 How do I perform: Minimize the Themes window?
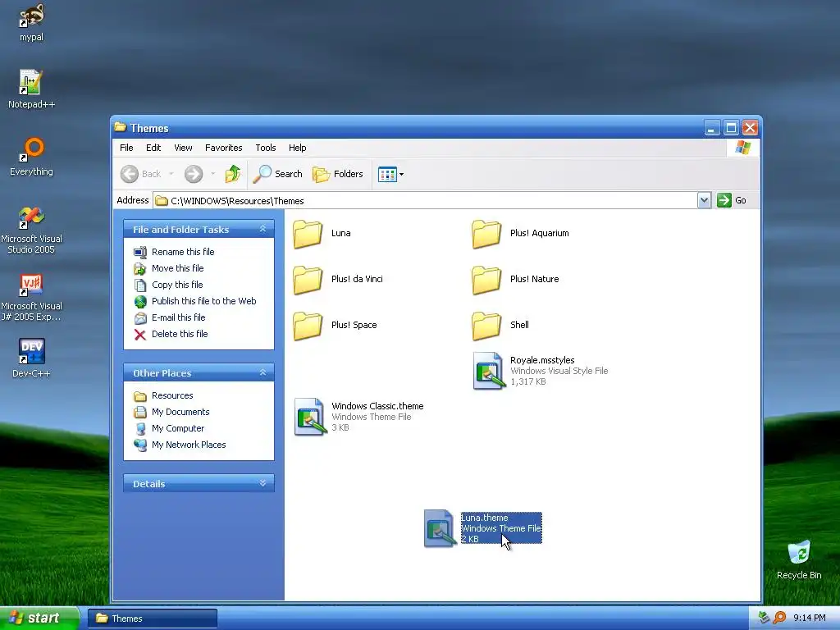pos(712,128)
